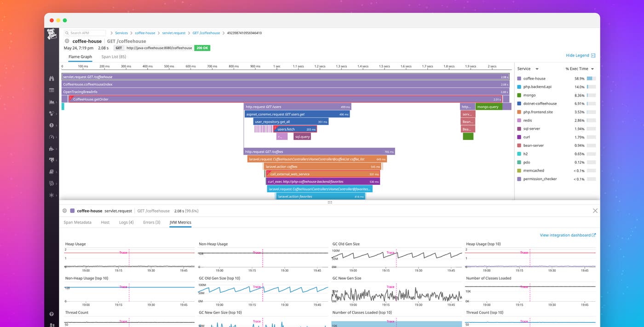Open the % Exec Time sort dropdown
The image size is (644, 327).
pos(592,69)
